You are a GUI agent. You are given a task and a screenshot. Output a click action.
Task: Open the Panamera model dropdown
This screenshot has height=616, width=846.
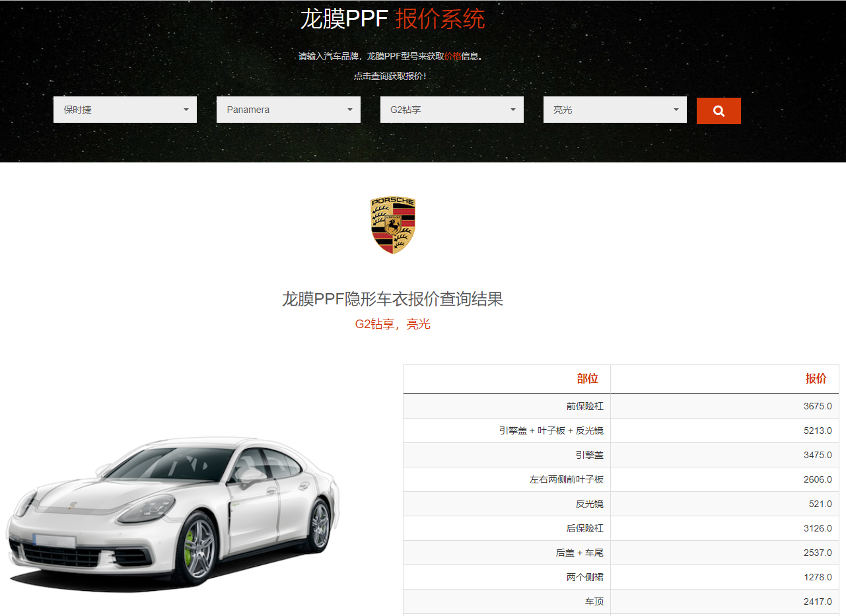[x=288, y=110]
